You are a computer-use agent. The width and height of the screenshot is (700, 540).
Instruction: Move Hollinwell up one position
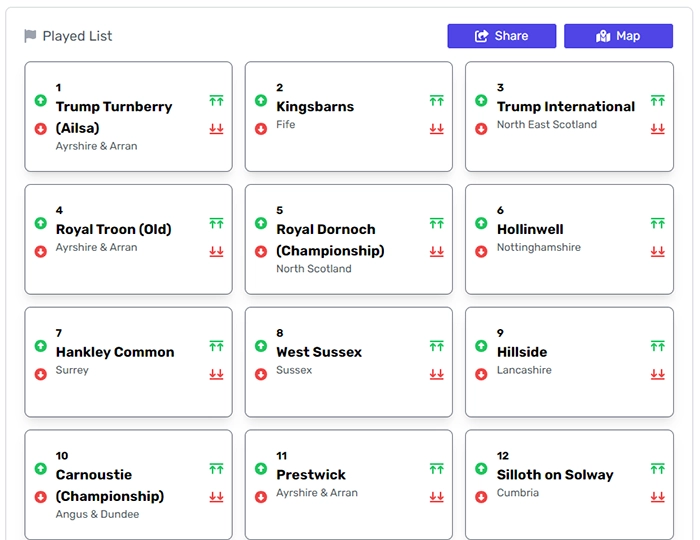(x=481, y=224)
